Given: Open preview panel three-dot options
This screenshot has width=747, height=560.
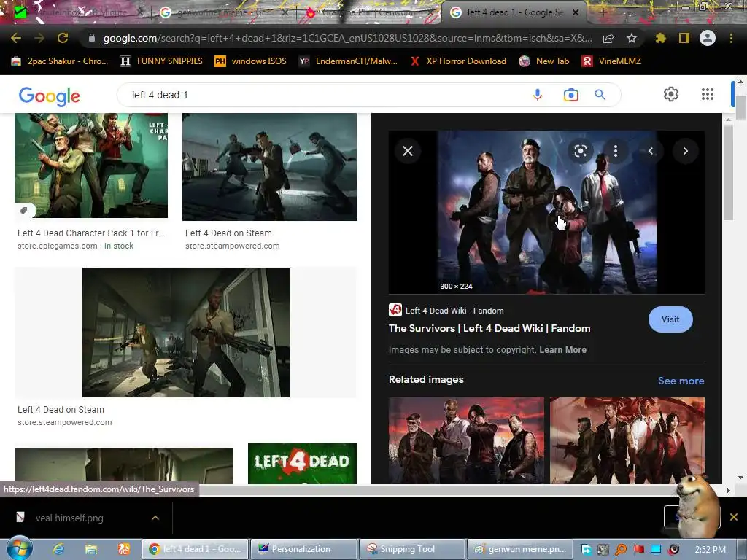Looking at the screenshot, I should point(616,151).
